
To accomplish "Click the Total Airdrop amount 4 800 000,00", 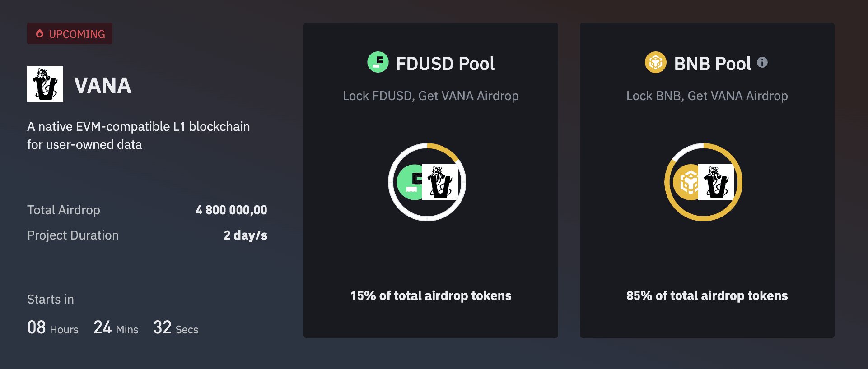I will [231, 210].
